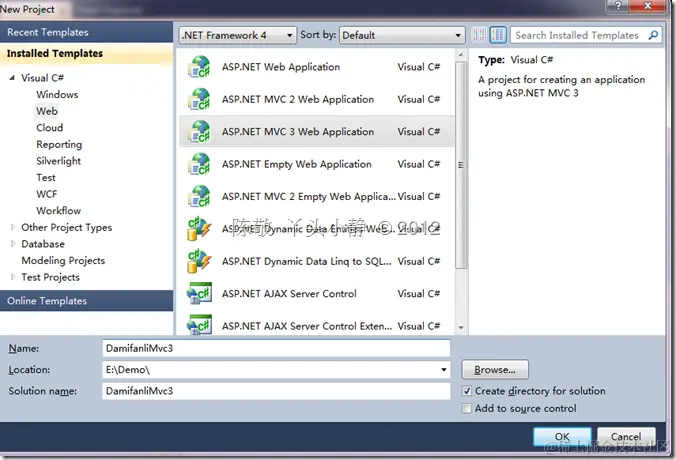This screenshot has width=676, height=460.
Task: Click the Name text field
Action: 276,348
